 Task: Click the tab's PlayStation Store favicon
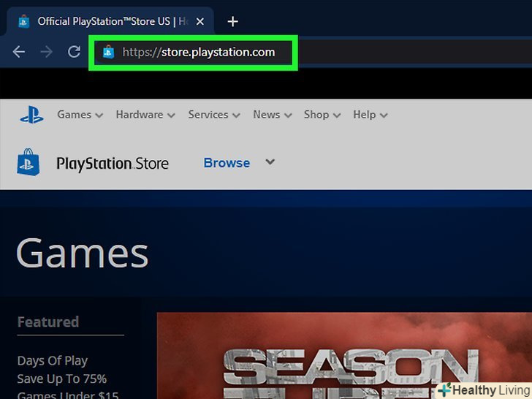coord(23,22)
